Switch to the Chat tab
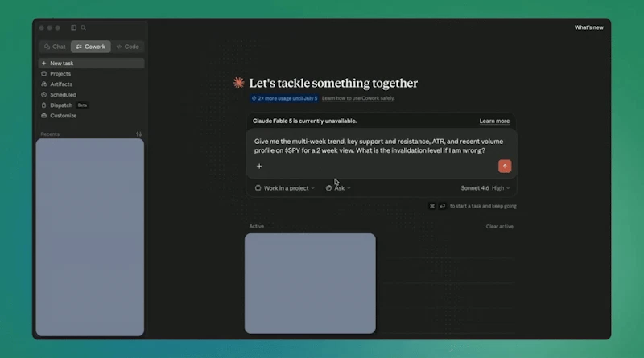The width and height of the screenshot is (644, 358). point(55,47)
